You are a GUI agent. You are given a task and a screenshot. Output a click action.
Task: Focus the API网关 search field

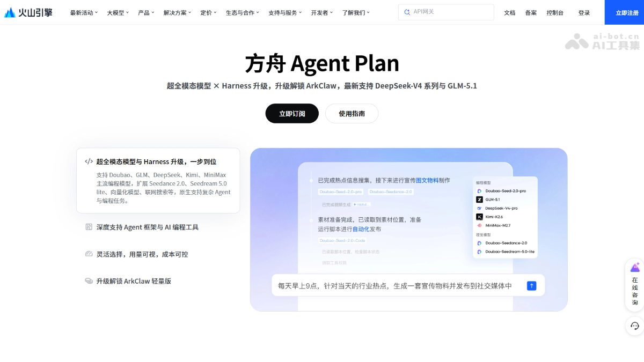point(446,12)
